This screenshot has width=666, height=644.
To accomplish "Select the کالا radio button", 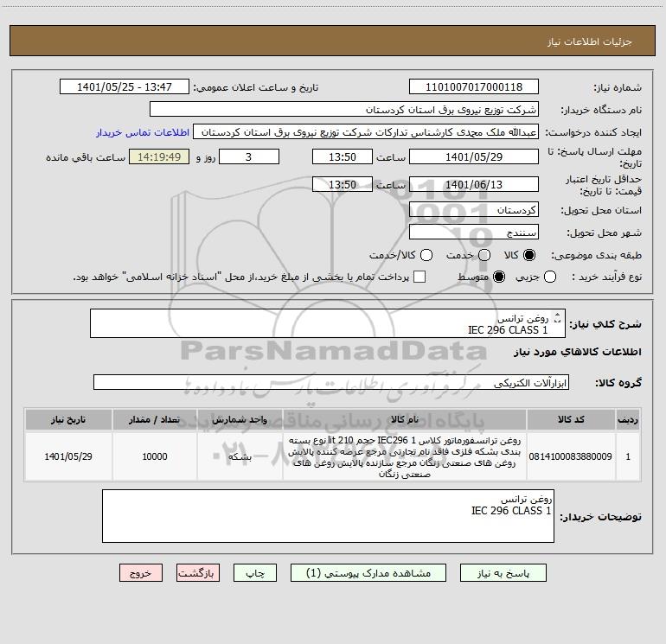I will pyautogui.click(x=529, y=255).
